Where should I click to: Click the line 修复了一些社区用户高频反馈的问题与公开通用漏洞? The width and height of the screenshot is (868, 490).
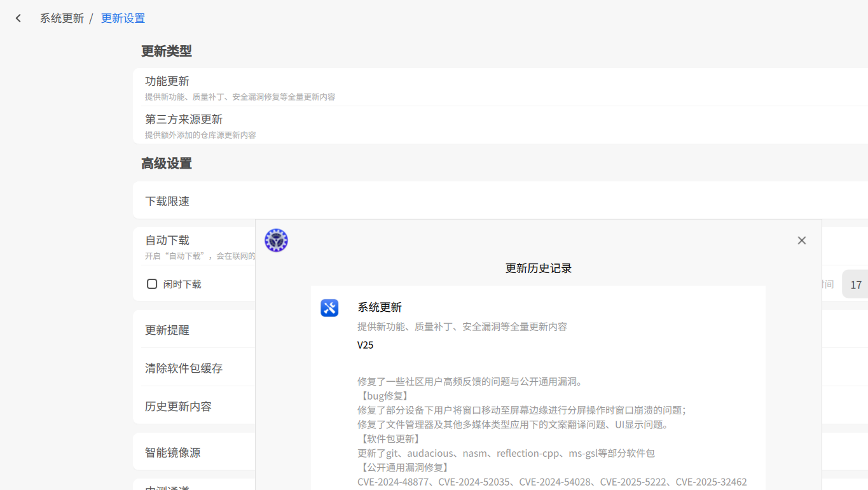click(470, 382)
